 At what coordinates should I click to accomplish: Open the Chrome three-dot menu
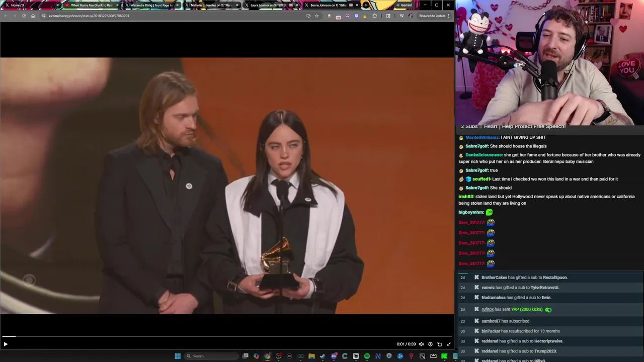[448, 16]
